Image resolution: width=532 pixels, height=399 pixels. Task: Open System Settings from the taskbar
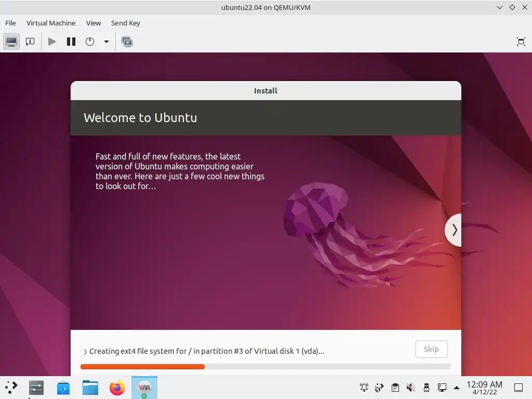(36, 388)
